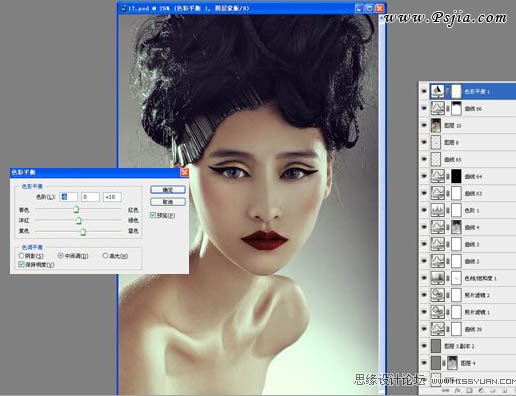This screenshot has height=396, width=516.
Task: Click the first 色阶 value input field
Action: tap(68, 197)
